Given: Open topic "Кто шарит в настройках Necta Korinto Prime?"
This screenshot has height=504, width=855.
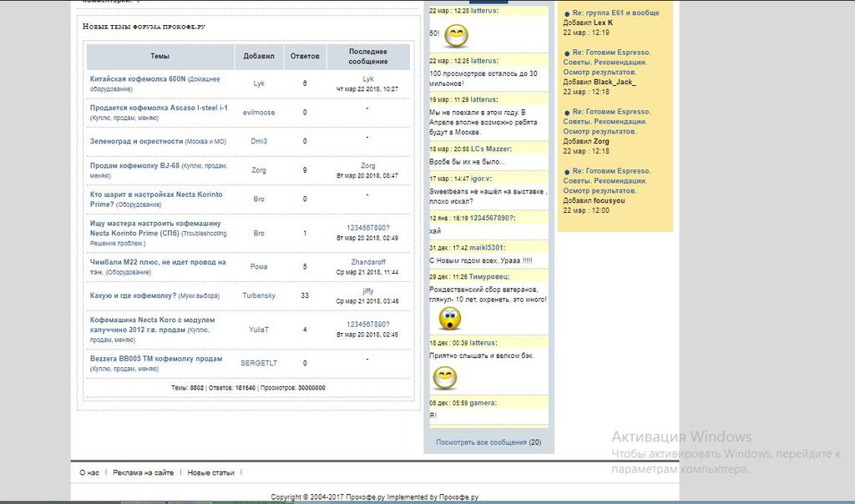Looking at the screenshot, I should pyautogui.click(x=156, y=199).
